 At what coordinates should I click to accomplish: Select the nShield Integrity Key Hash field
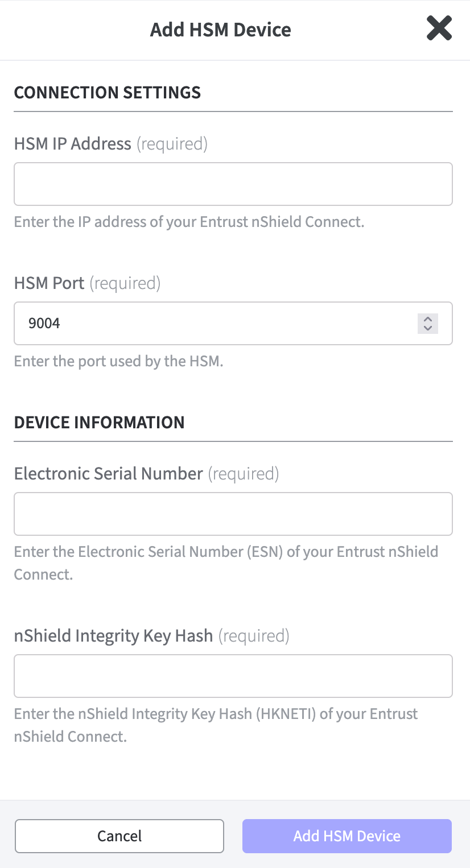point(233,676)
